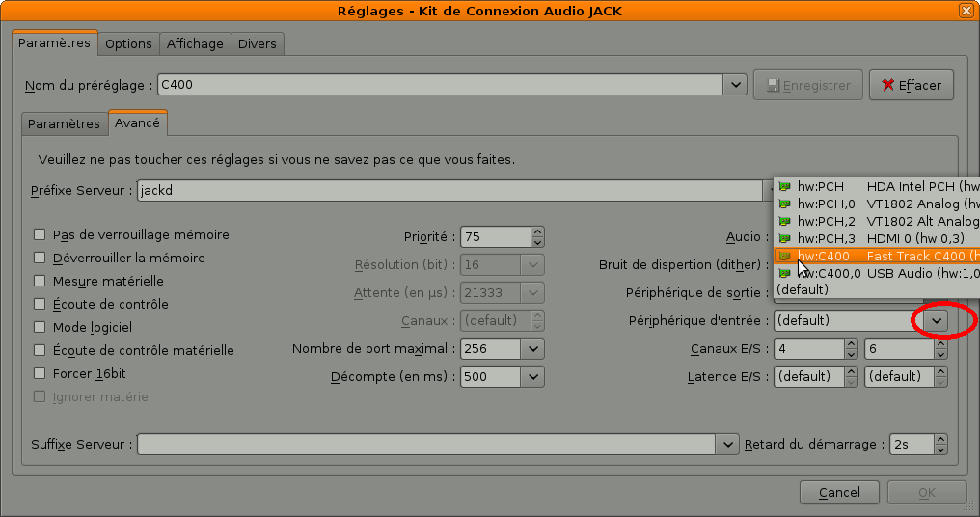Toggle Mode logiciel checkbox
The width and height of the screenshot is (980, 517).
(x=40, y=327)
